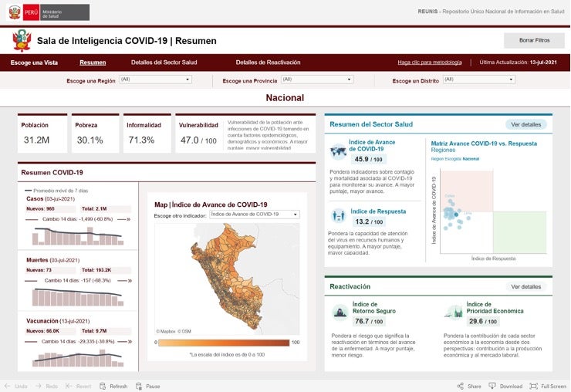571x392 pixels.
Task: Click the Vacunación daily bar chart
Action: click(x=78, y=358)
